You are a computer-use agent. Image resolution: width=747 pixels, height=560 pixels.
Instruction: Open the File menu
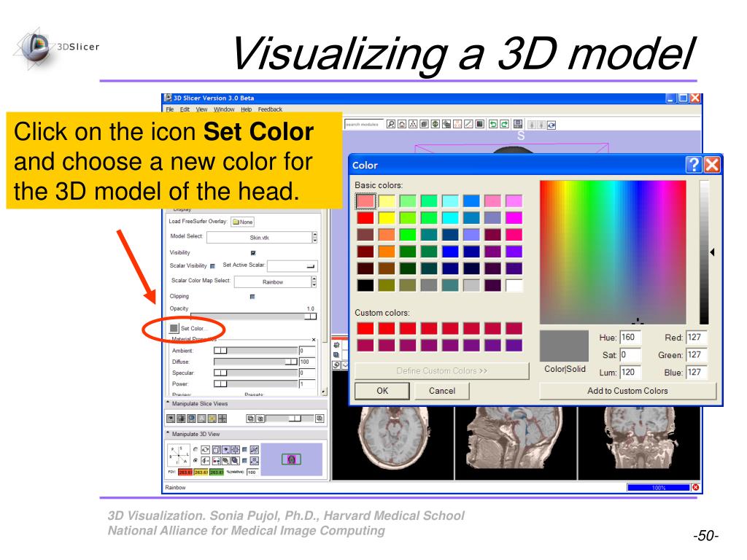[169, 109]
